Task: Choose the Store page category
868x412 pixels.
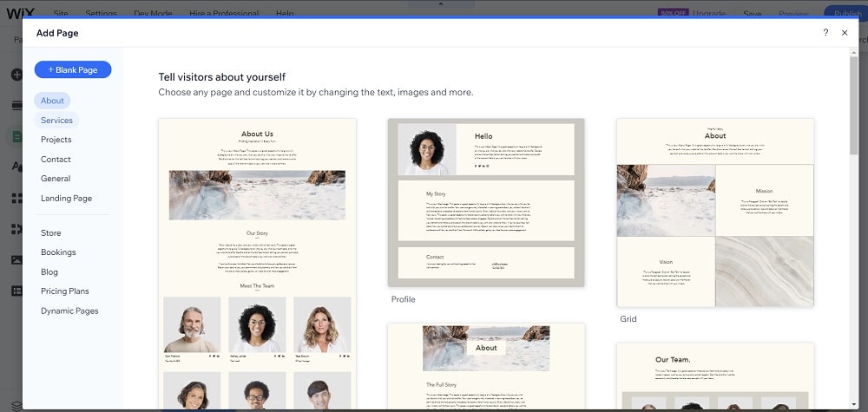Action: (x=51, y=232)
